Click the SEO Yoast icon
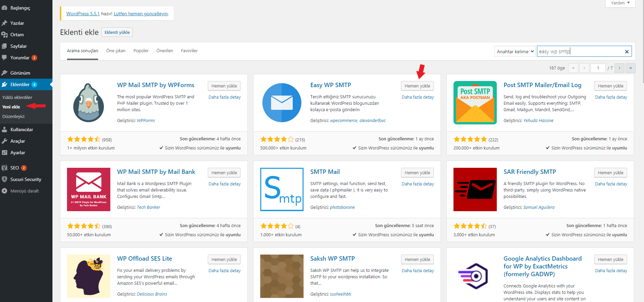 4,168
